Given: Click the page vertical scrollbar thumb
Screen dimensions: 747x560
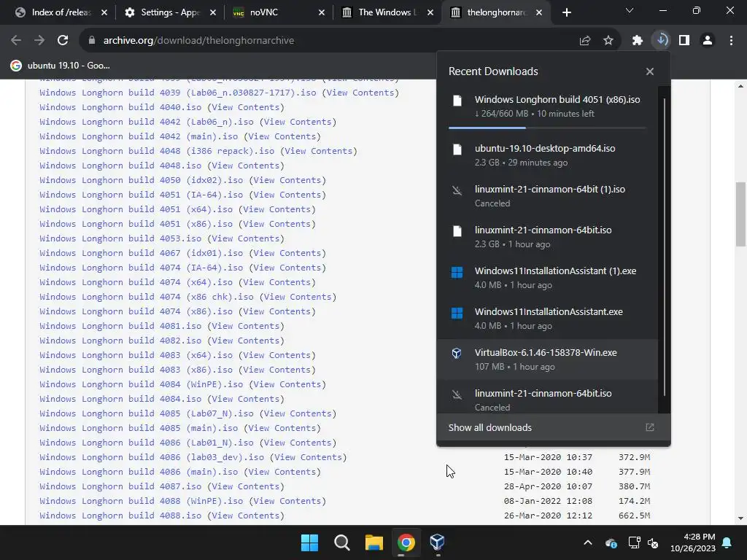Looking at the screenshot, I should tap(740, 214).
